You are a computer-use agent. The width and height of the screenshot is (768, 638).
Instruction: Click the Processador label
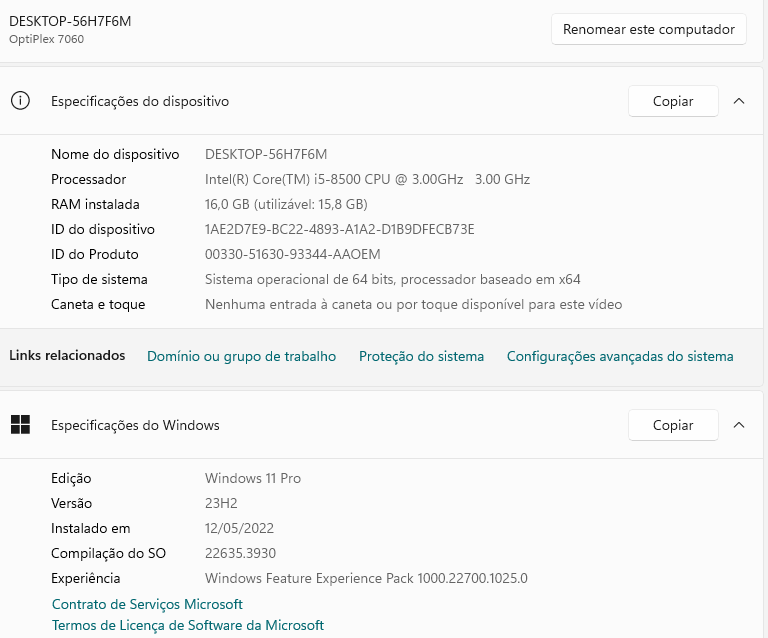[88, 179]
